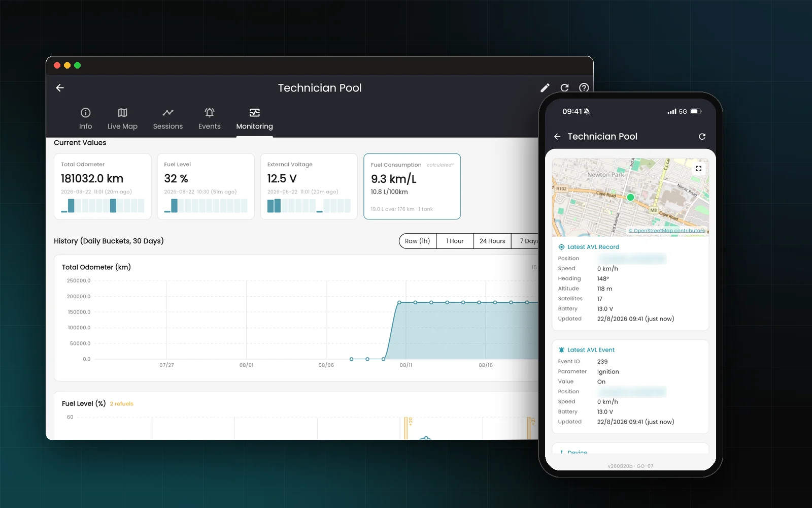Choose the 24 Hours history range
The width and height of the screenshot is (812, 508).
[492, 241]
